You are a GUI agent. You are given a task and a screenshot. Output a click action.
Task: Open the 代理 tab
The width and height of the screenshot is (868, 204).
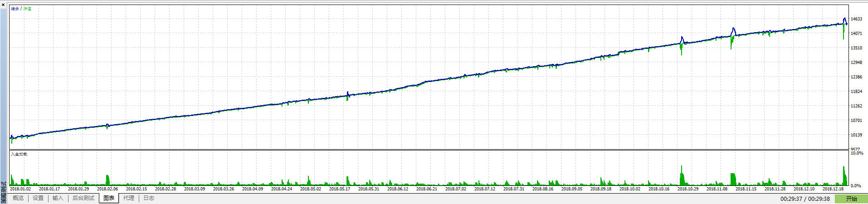click(x=129, y=198)
